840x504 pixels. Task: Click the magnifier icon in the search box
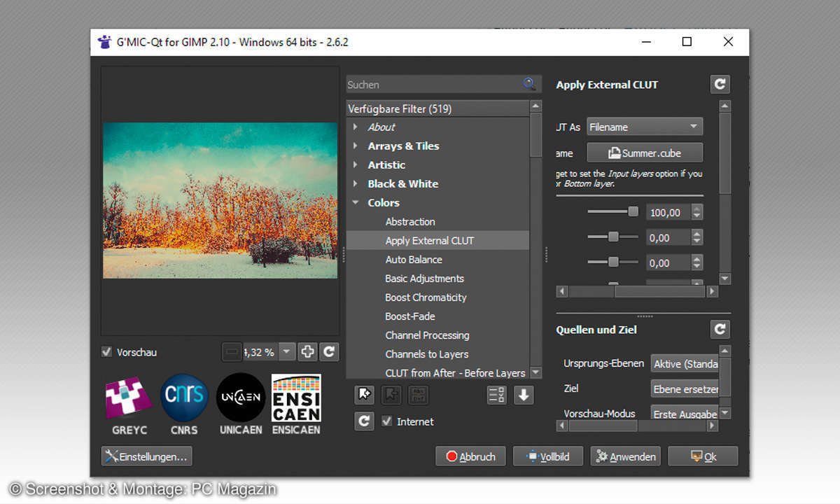[x=530, y=84]
